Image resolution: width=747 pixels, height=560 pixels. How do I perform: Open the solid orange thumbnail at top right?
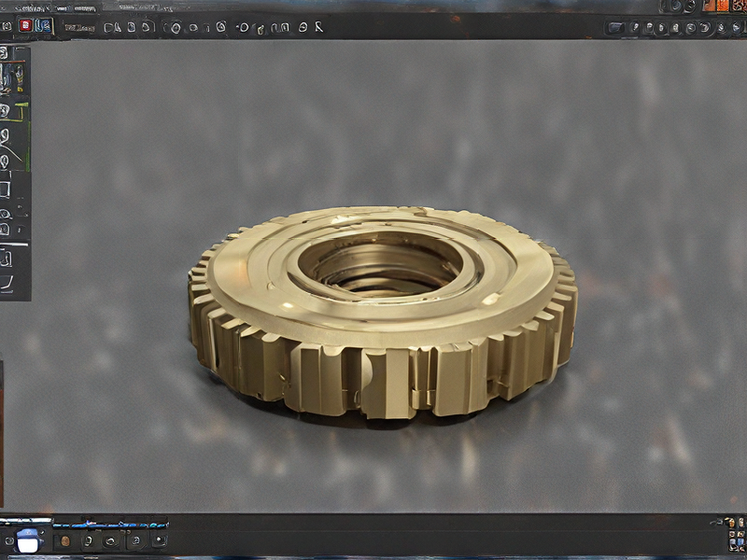click(x=722, y=6)
